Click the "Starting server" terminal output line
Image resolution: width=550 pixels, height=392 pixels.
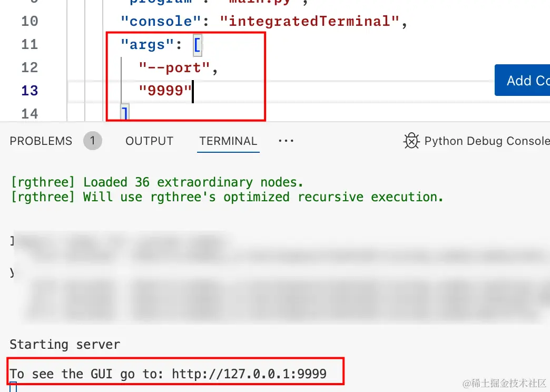click(65, 345)
